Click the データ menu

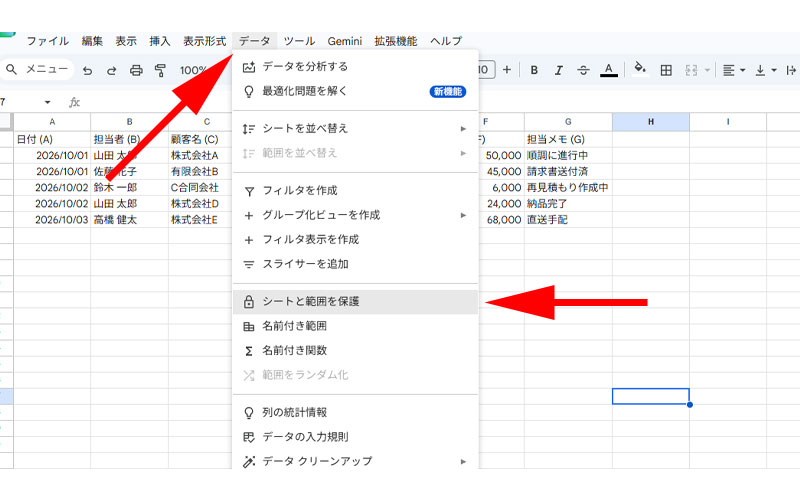[255, 41]
